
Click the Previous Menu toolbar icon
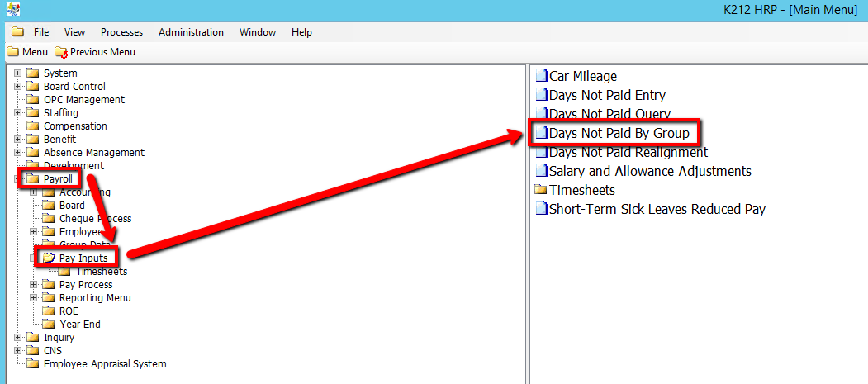(x=61, y=52)
